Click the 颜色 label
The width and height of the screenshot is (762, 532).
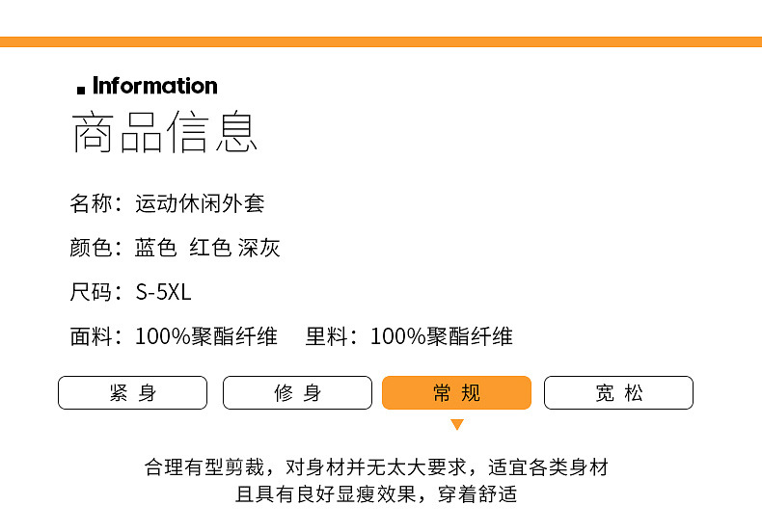click(x=92, y=248)
